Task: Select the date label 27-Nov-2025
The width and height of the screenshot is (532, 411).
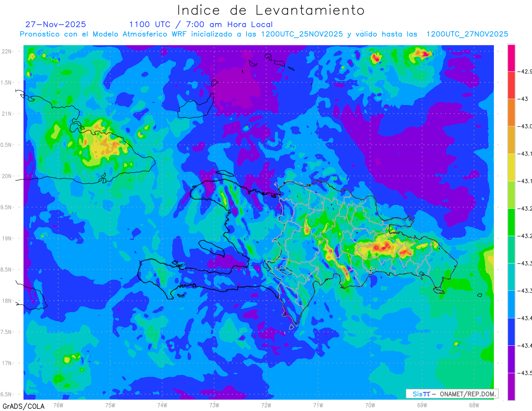Action: tap(56, 24)
